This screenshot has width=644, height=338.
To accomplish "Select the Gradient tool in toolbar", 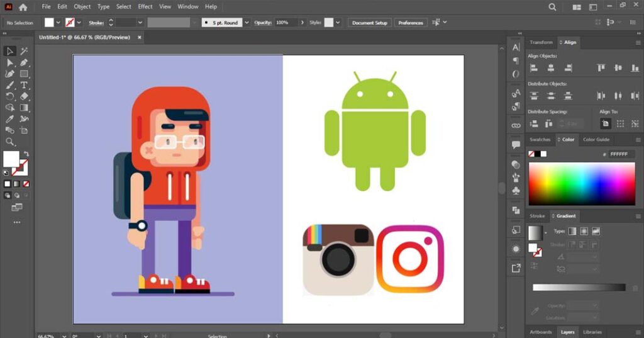I will pos(24,108).
